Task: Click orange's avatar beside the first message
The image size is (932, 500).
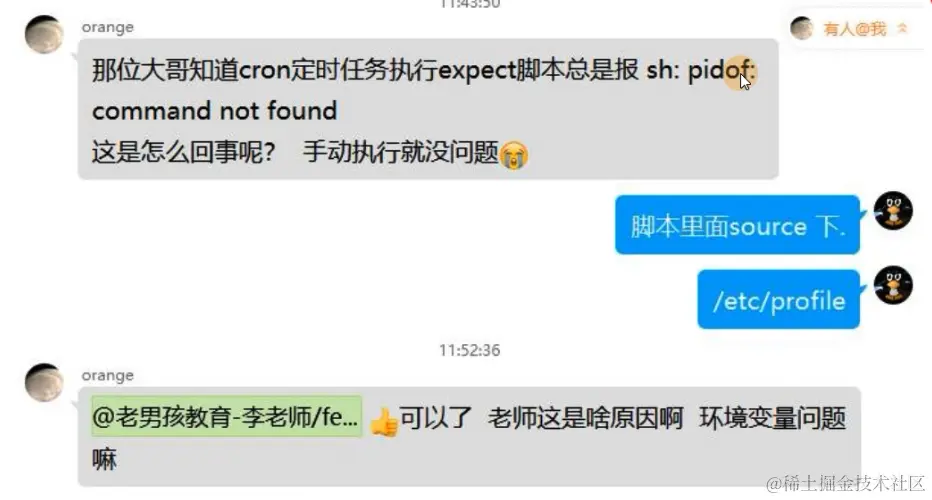Action: point(44,34)
